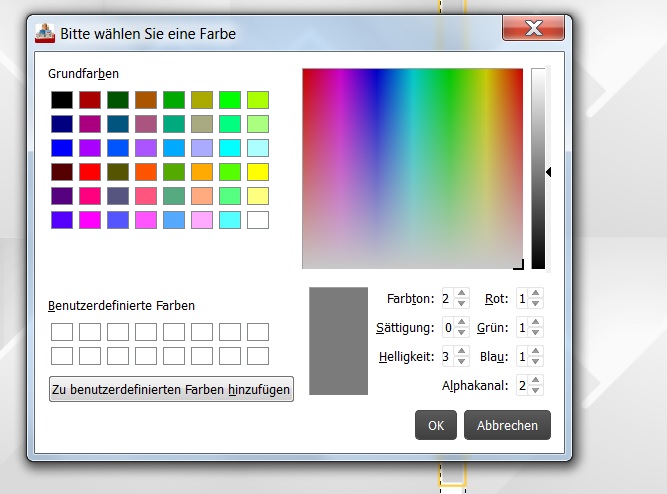Click in the color spectrum gradient area
Screen dimensions: 667x494
pos(412,168)
